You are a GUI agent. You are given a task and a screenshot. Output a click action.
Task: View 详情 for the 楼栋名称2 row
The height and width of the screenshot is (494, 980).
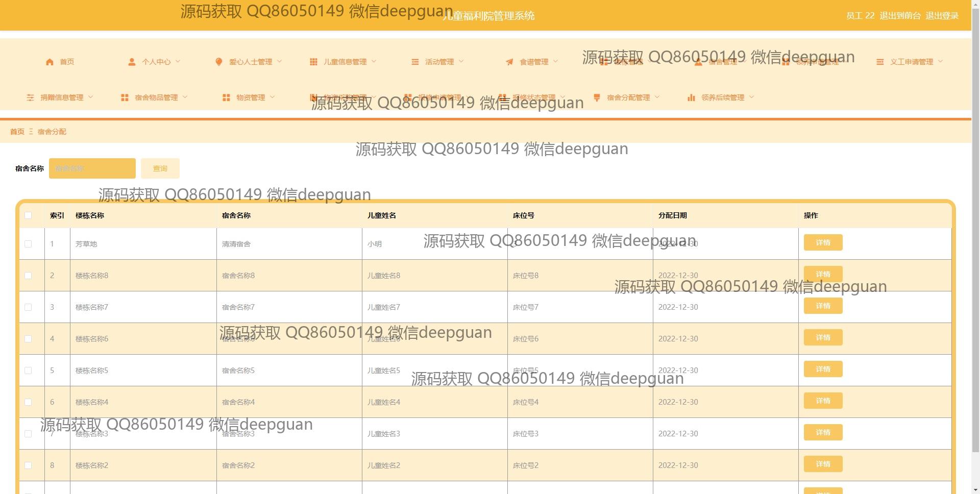coord(823,464)
